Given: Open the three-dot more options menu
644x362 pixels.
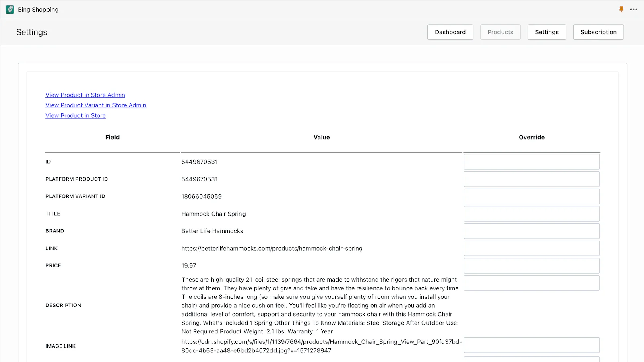Looking at the screenshot, I should [634, 9].
